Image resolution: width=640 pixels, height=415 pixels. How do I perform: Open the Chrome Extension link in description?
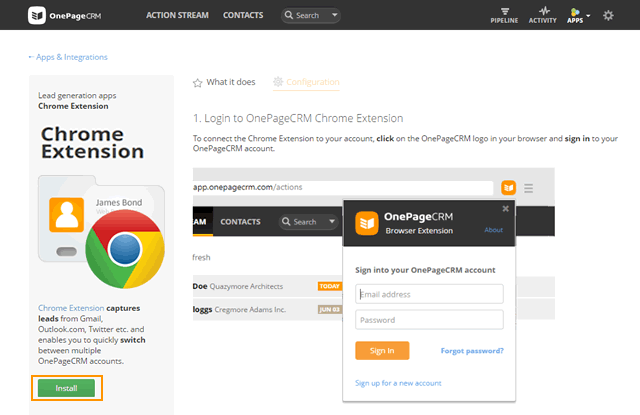click(71, 308)
